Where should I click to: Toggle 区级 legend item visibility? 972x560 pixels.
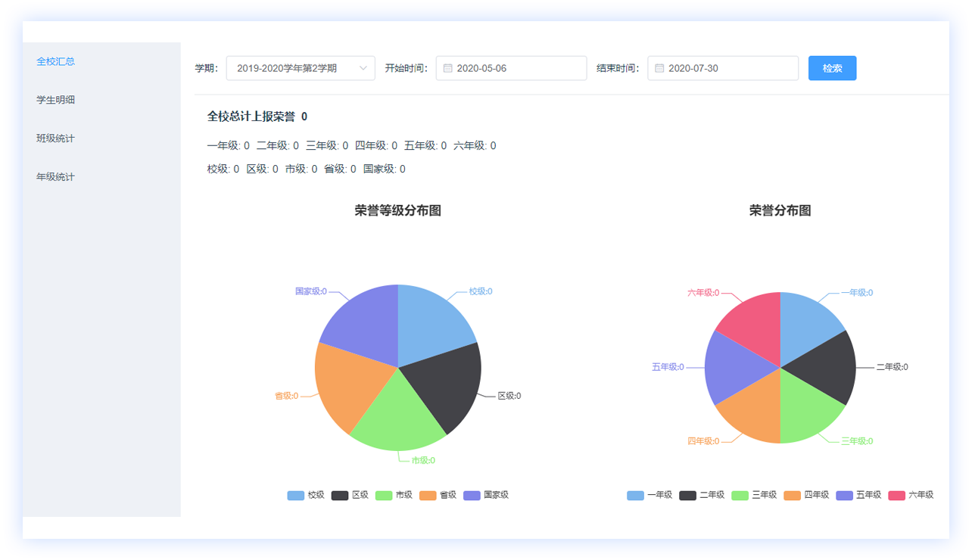350,495
